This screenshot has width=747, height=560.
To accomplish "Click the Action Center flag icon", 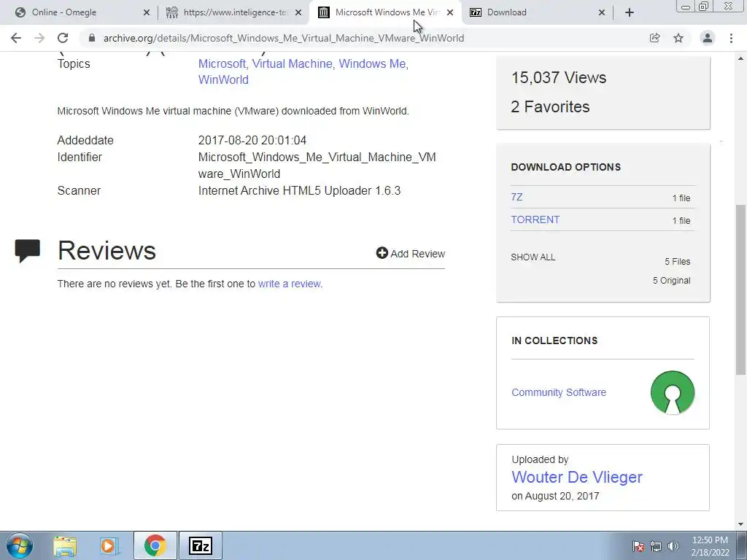I will pos(638,546).
